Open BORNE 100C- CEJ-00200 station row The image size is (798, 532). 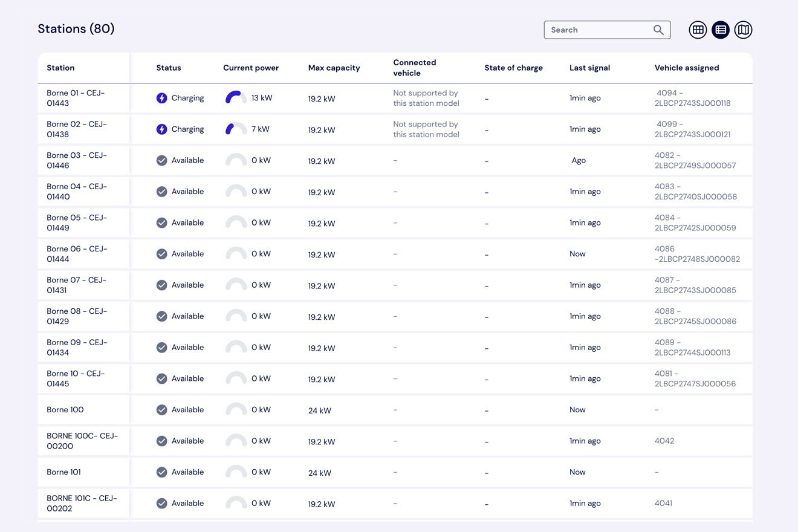[82, 441]
